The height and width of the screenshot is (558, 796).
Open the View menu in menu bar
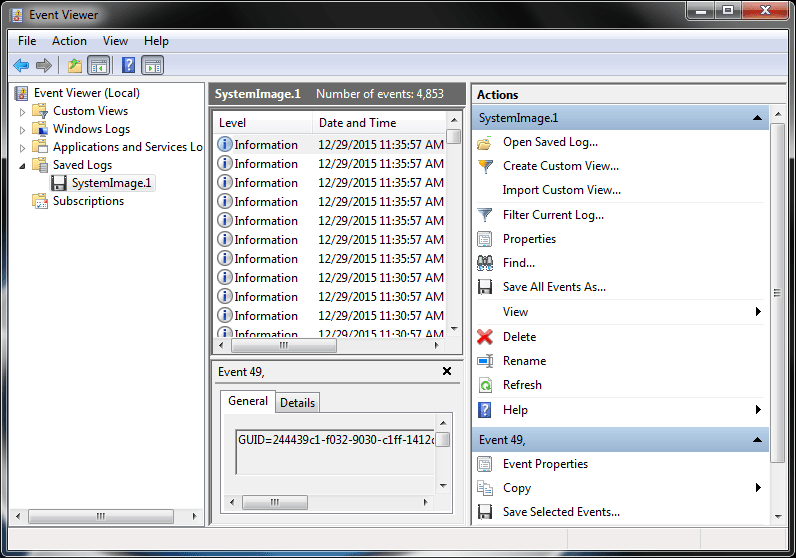pyautogui.click(x=115, y=41)
